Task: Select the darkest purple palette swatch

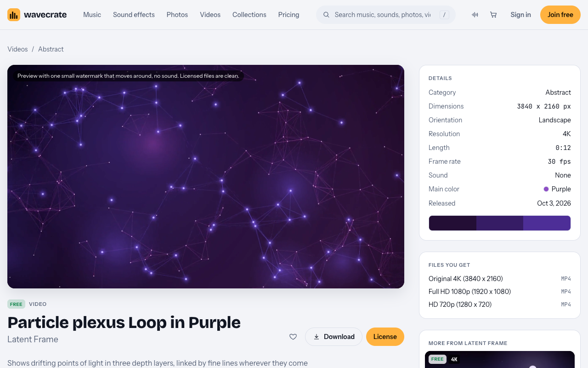Action: (x=452, y=223)
